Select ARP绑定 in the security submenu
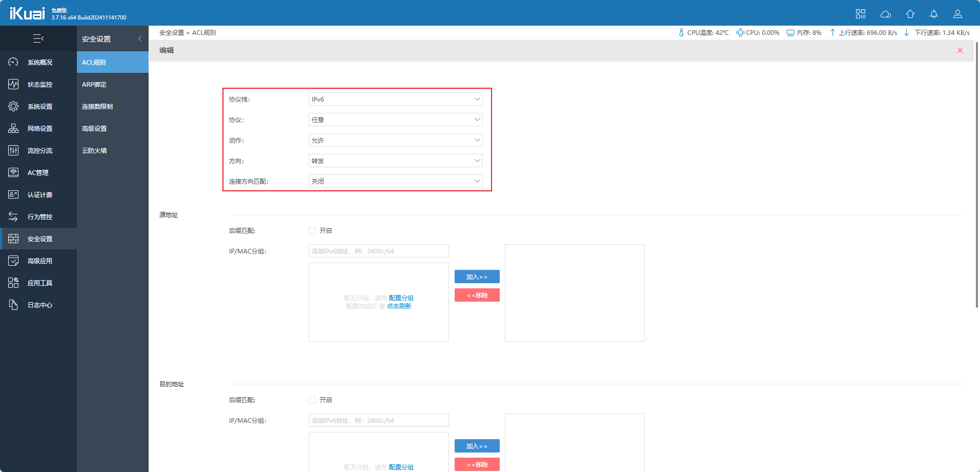Screen dimensions: 980x472 pos(94,84)
